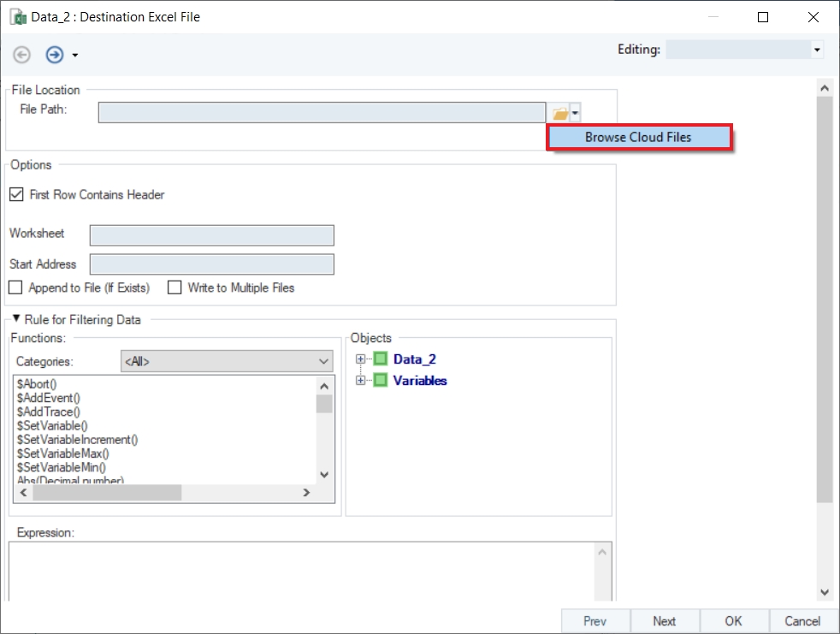The height and width of the screenshot is (634, 840).
Task: Click the back navigation arrow icon
Action: pyautogui.click(x=22, y=55)
